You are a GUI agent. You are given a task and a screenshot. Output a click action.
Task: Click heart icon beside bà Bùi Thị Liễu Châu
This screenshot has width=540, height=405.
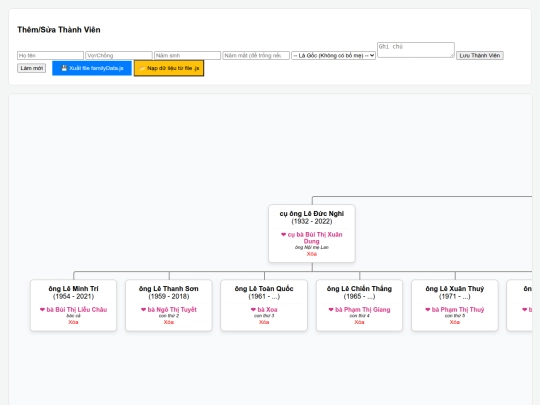(x=42, y=310)
